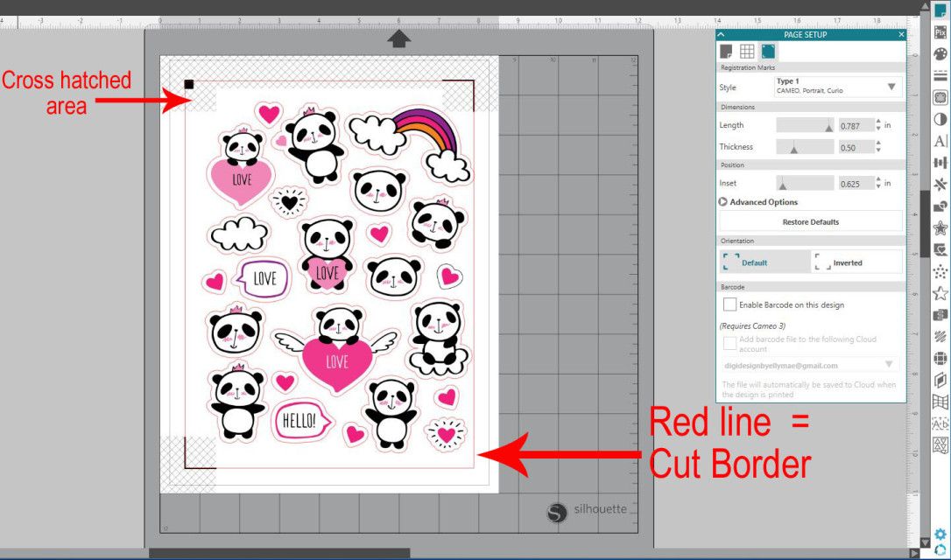This screenshot has width=951, height=560.
Task: Open the Rhinestone dots panel
Action: [940, 271]
